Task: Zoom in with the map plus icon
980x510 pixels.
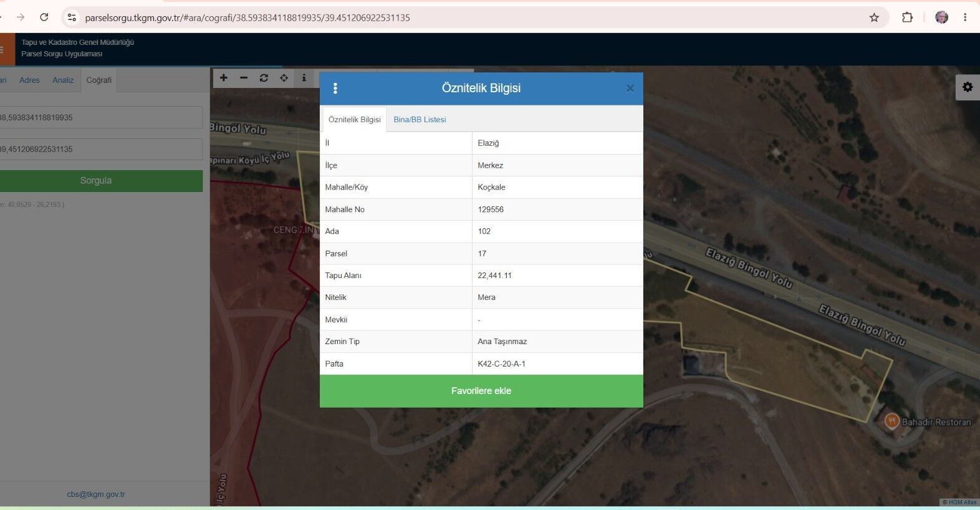Action: point(224,78)
